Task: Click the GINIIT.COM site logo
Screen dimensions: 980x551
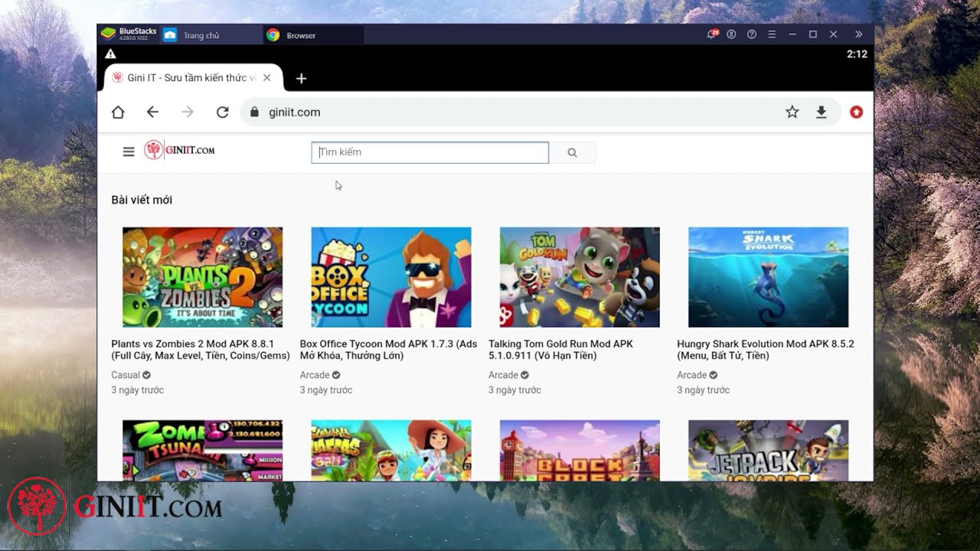Action: click(x=179, y=150)
